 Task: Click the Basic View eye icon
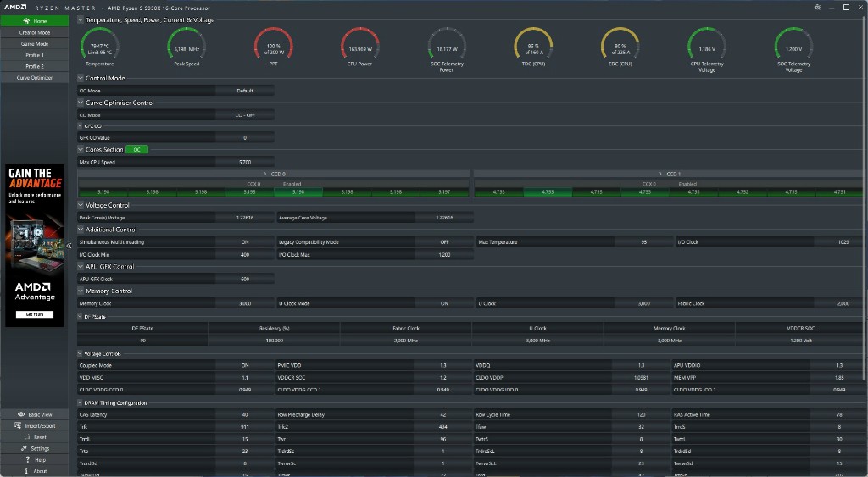point(20,414)
